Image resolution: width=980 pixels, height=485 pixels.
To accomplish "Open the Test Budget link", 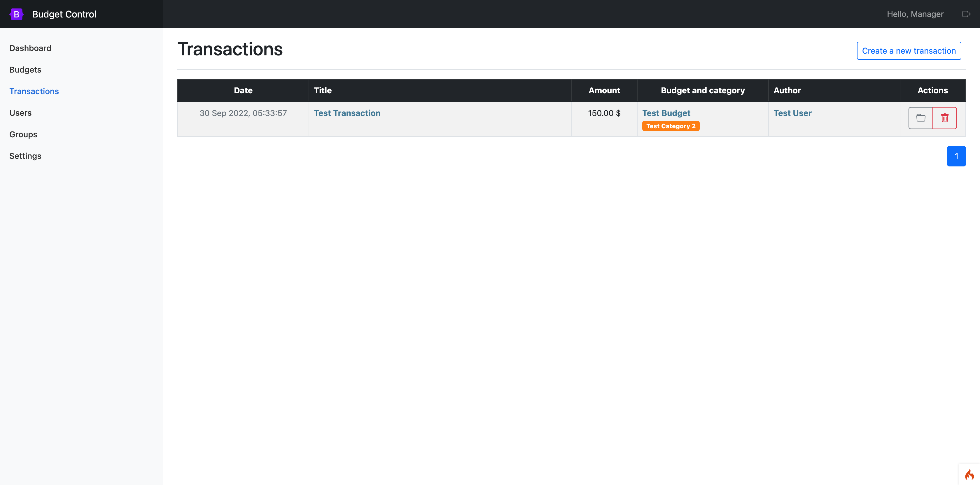I will (x=666, y=113).
